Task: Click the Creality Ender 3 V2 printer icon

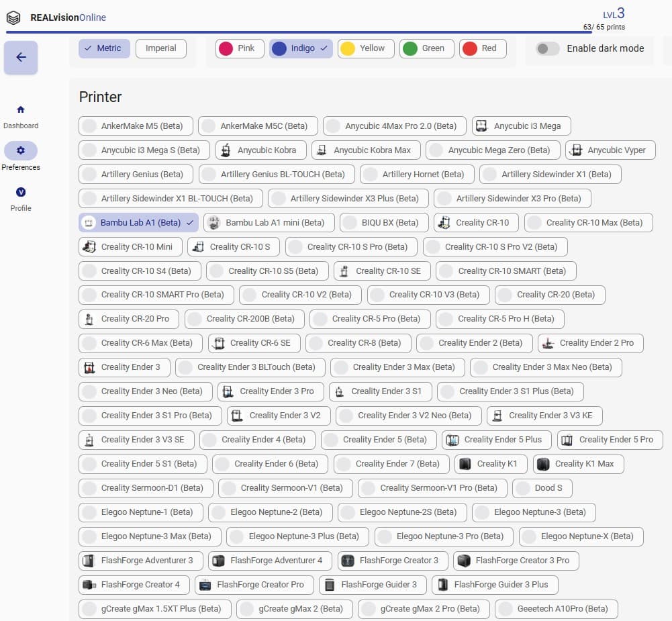Action: pyautogui.click(x=237, y=416)
